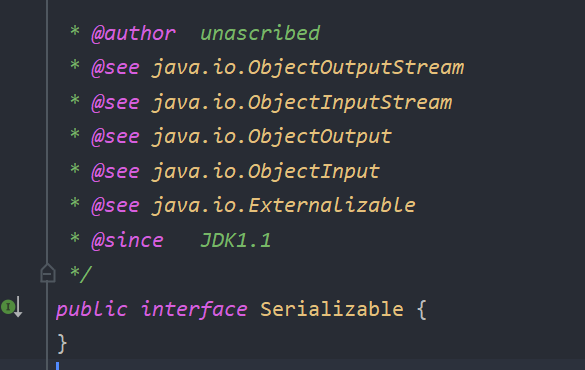Click the down arrow beside the gutter icon
The image size is (585, 370).
(x=18, y=307)
